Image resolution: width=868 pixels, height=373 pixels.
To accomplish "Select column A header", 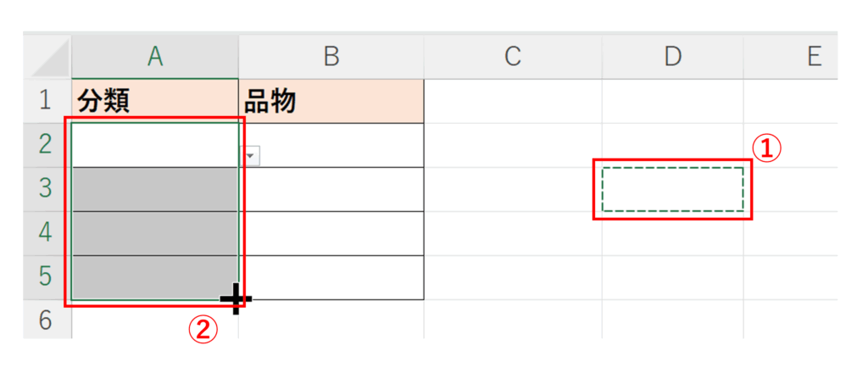I will (x=155, y=57).
